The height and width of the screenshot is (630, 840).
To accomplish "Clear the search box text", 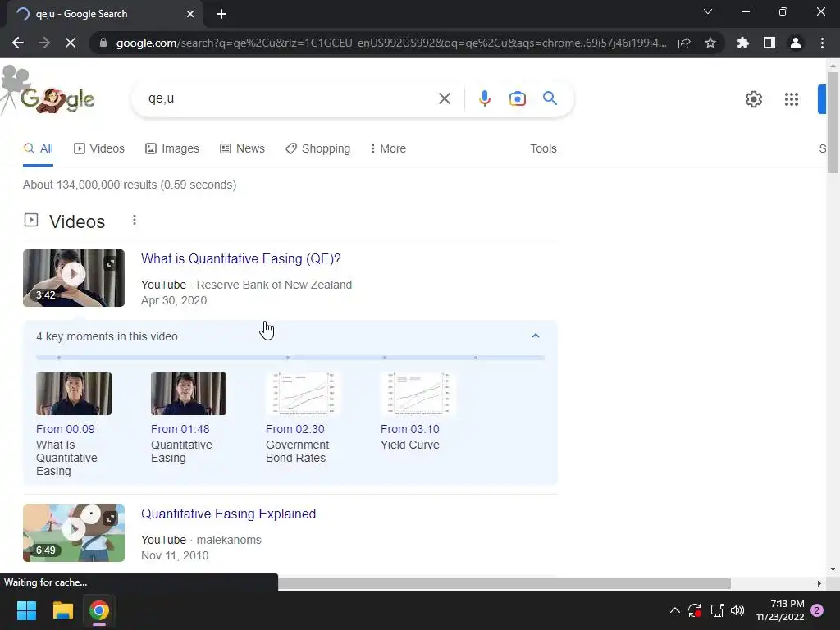I will pyautogui.click(x=444, y=98).
